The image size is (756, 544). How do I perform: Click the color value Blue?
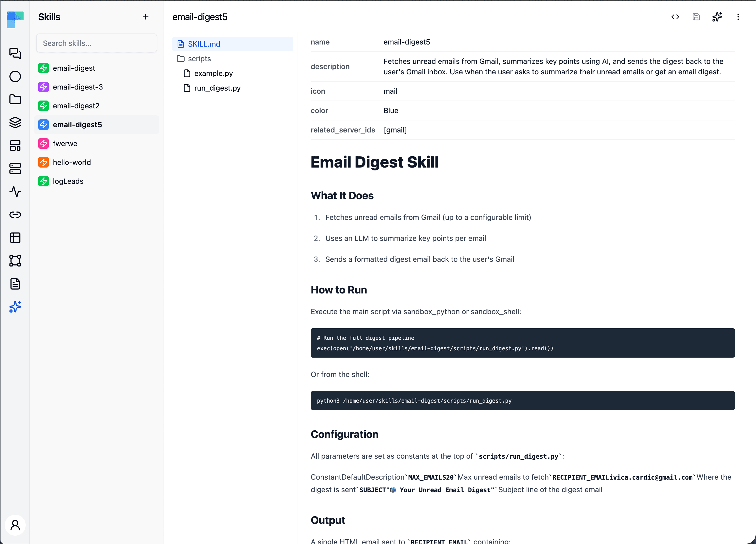click(391, 110)
